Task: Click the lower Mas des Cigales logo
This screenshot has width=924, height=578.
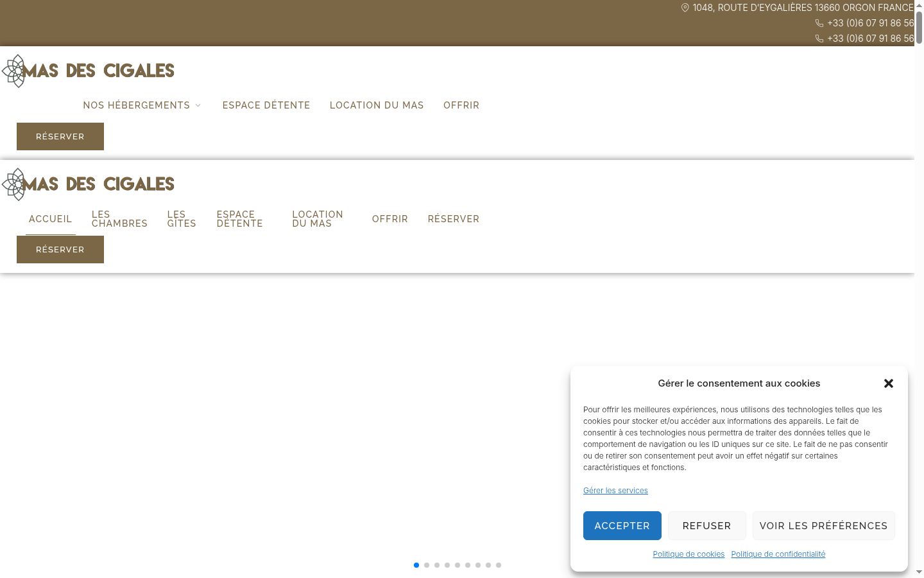Action: (88, 184)
